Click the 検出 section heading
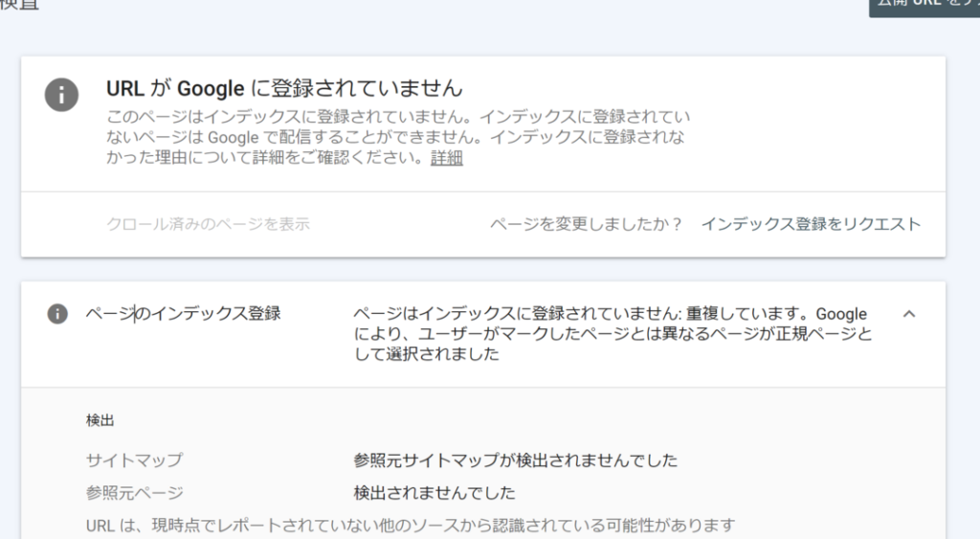 click(100, 420)
